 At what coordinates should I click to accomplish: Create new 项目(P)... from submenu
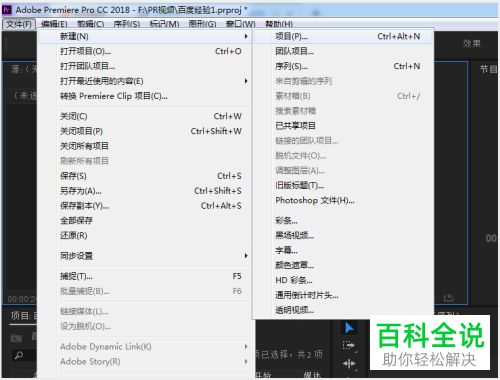343,36
